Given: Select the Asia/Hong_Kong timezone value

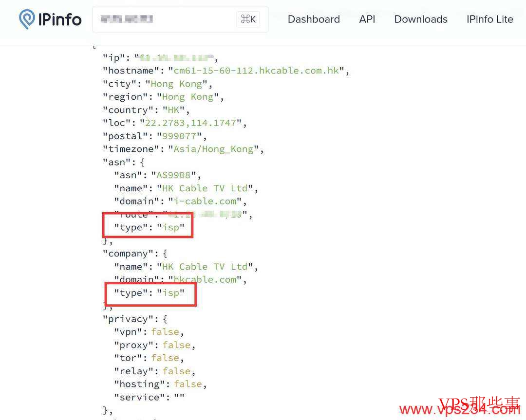Looking at the screenshot, I should (x=213, y=149).
